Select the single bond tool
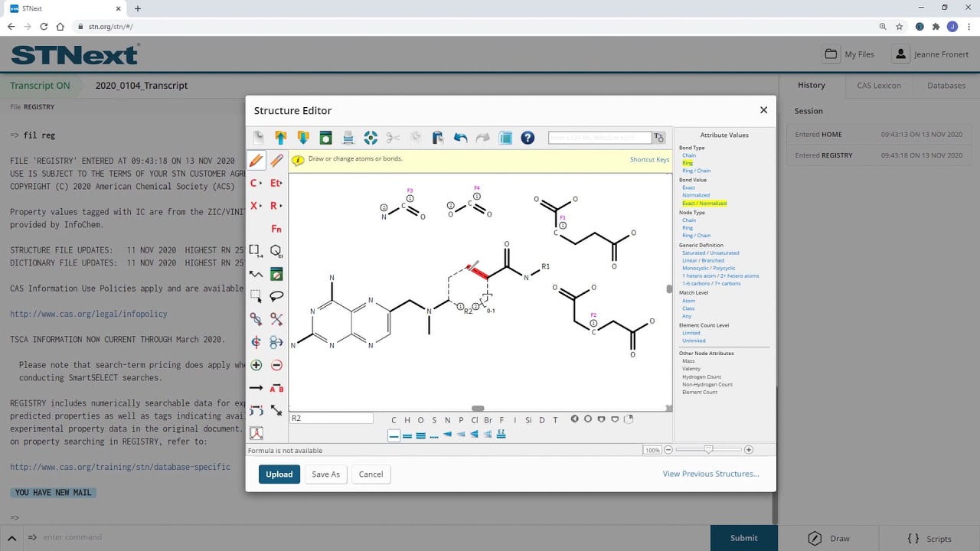Screen dimensions: 980x551 pyautogui.click(x=394, y=435)
